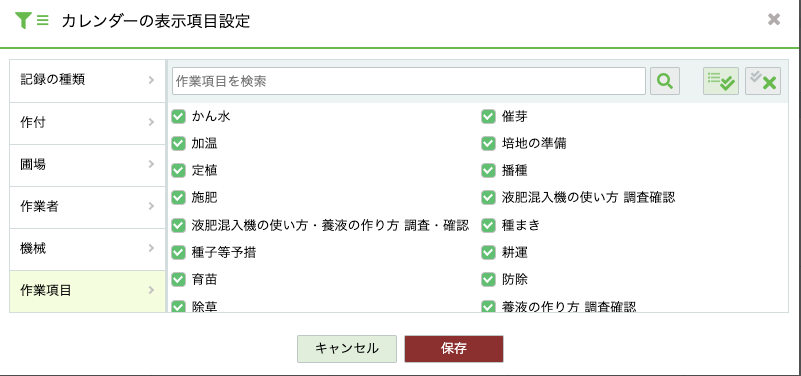
Task: Uncheck the かん水 checkbox
Action: point(178,116)
